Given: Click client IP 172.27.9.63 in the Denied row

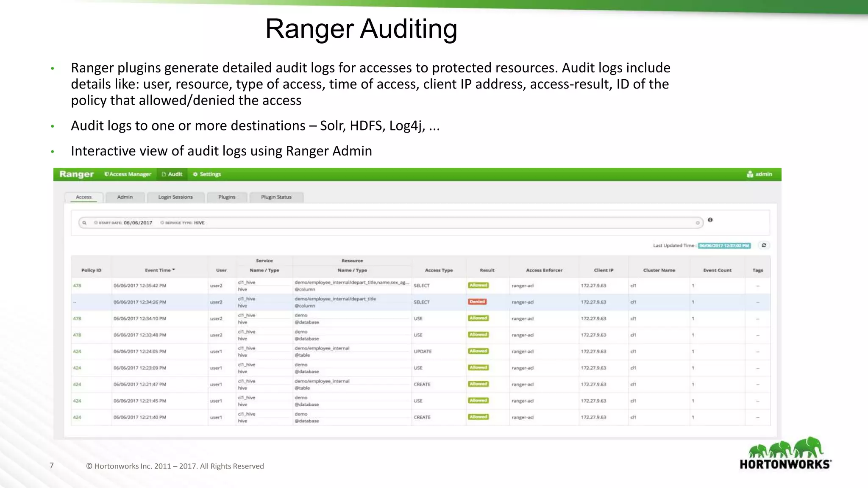Looking at the screenshot, I should (593, 302).
